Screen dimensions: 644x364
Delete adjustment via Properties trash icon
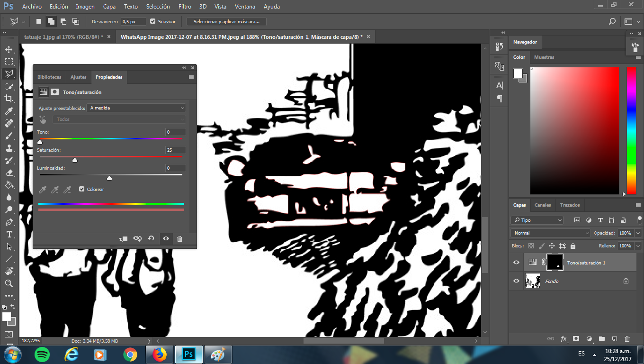[x=179, y=239]
